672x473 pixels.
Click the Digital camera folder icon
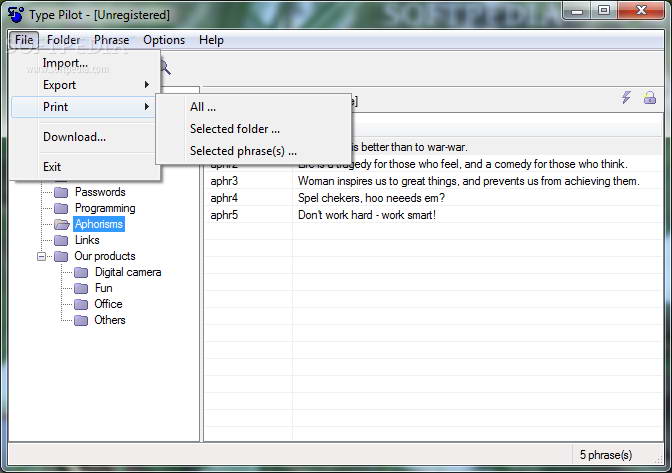pos(81,272)
